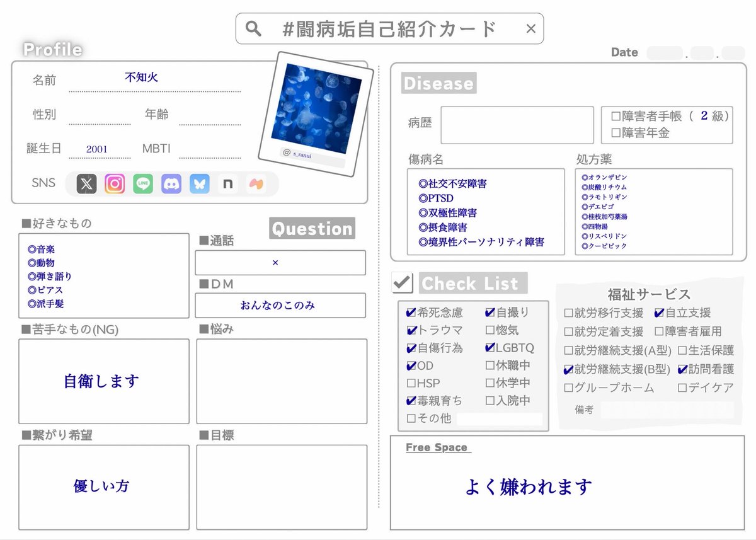Click the 備考 remarks field
Screen dimensions: 756x540
pos(667,410)
